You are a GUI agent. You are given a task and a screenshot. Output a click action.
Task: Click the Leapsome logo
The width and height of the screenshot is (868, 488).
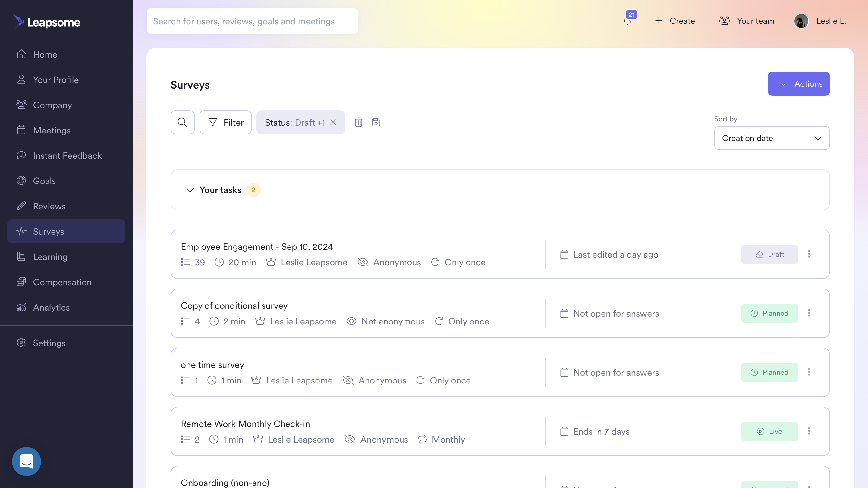click(x=47, y=22)
